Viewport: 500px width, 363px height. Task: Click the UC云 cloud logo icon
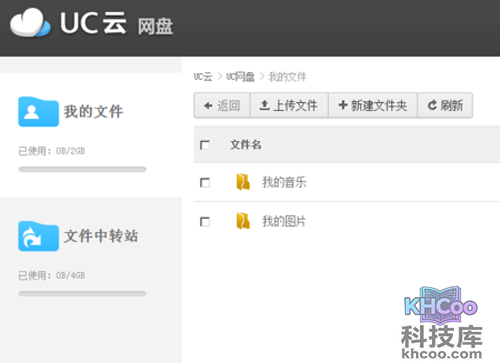tap(30, 22)
